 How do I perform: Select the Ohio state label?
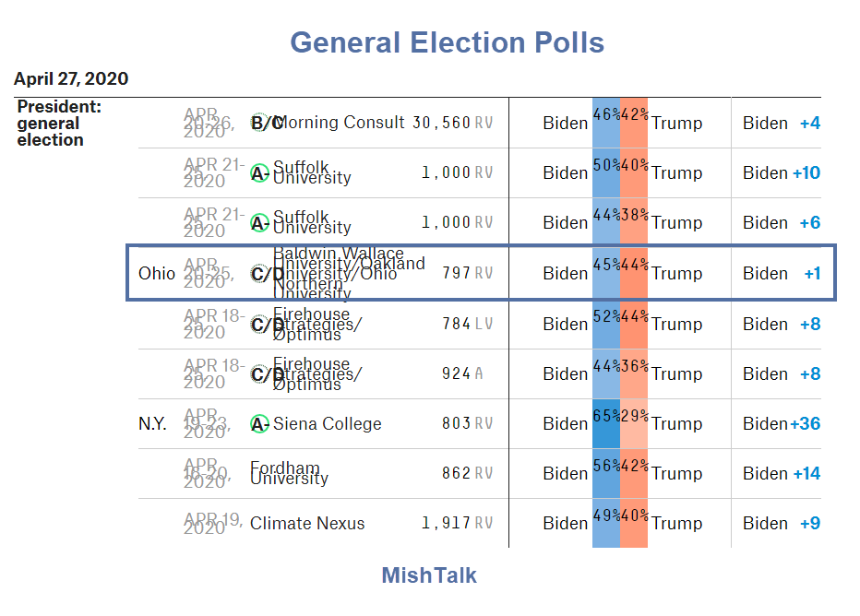click(x=156, y=274)
